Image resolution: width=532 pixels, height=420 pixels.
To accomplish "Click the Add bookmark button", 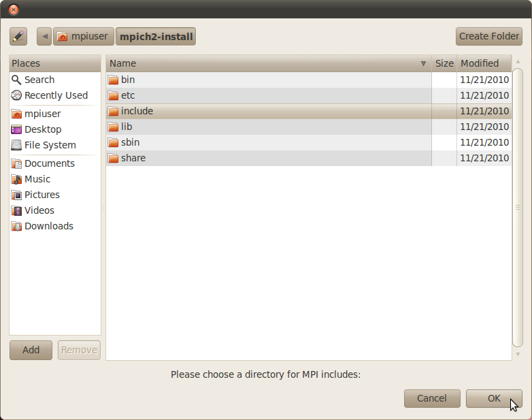I will pos(31,350).
